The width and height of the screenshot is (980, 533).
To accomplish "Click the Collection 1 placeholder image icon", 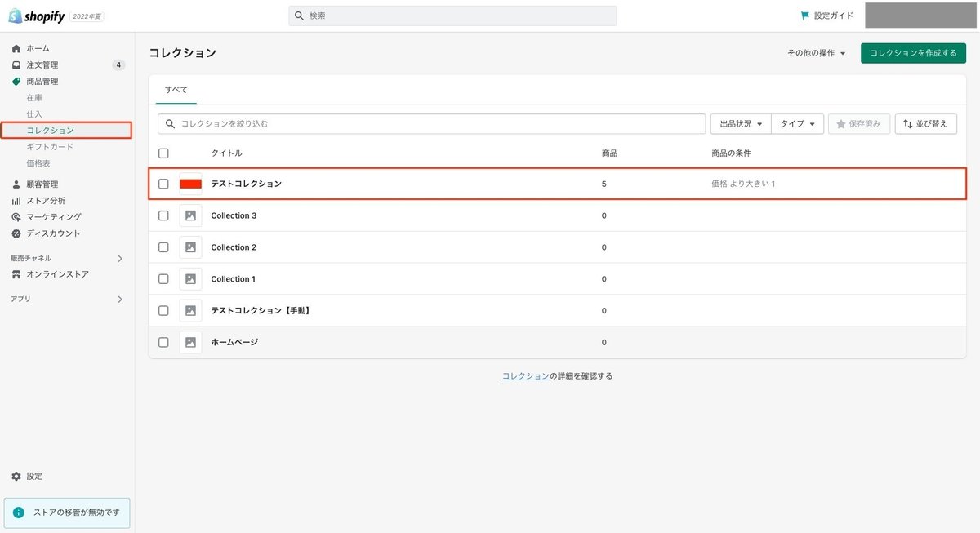I will pyautogui.click(x=190, y=279).
